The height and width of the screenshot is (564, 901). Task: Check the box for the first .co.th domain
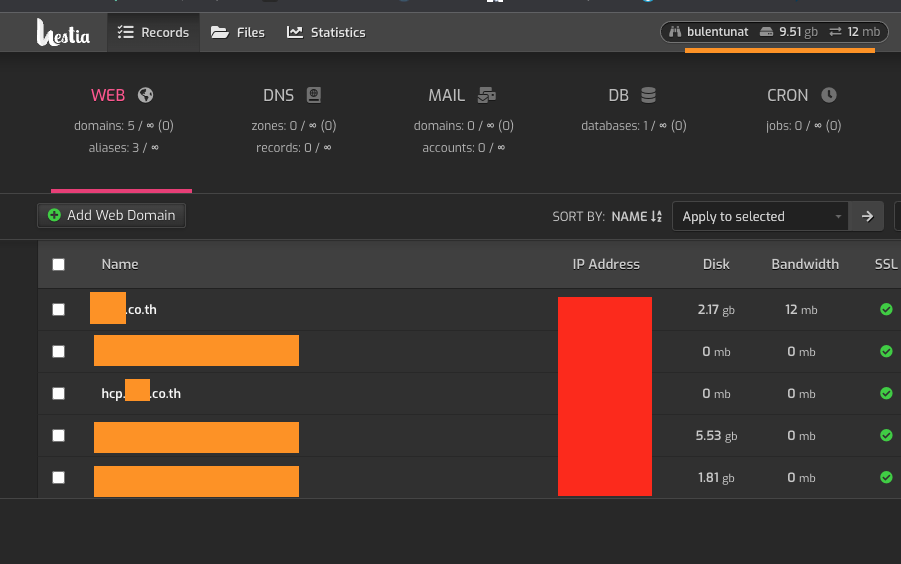point(58,310)
